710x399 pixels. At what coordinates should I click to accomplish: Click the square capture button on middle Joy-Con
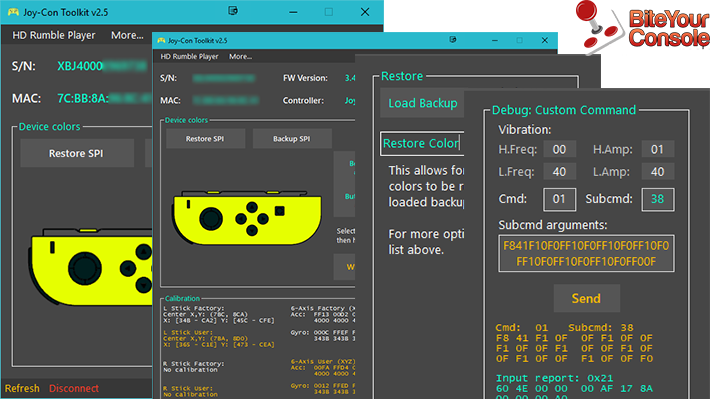(x=280, y=211)
